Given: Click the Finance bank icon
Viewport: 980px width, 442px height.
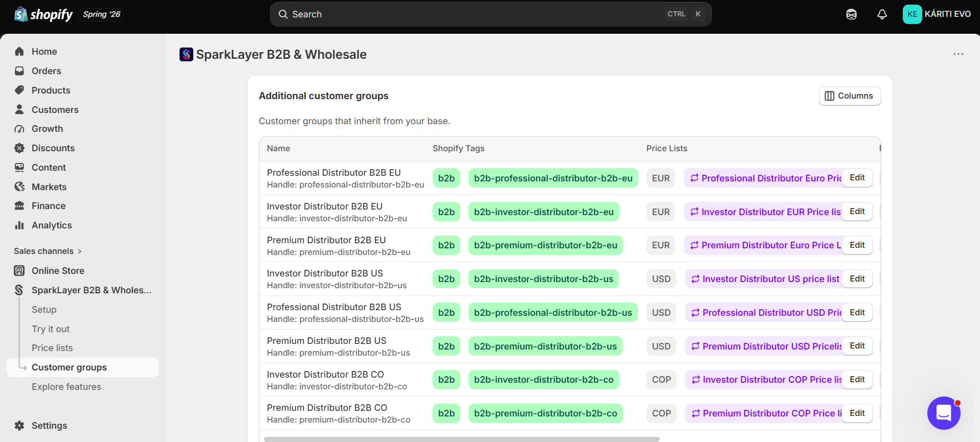Looking at the screenshot, I should [x=19, y=205].
